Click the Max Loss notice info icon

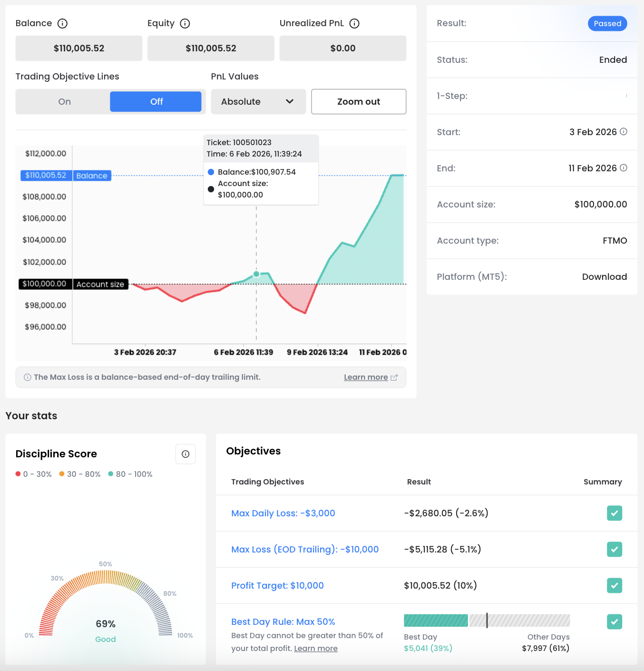28,377
